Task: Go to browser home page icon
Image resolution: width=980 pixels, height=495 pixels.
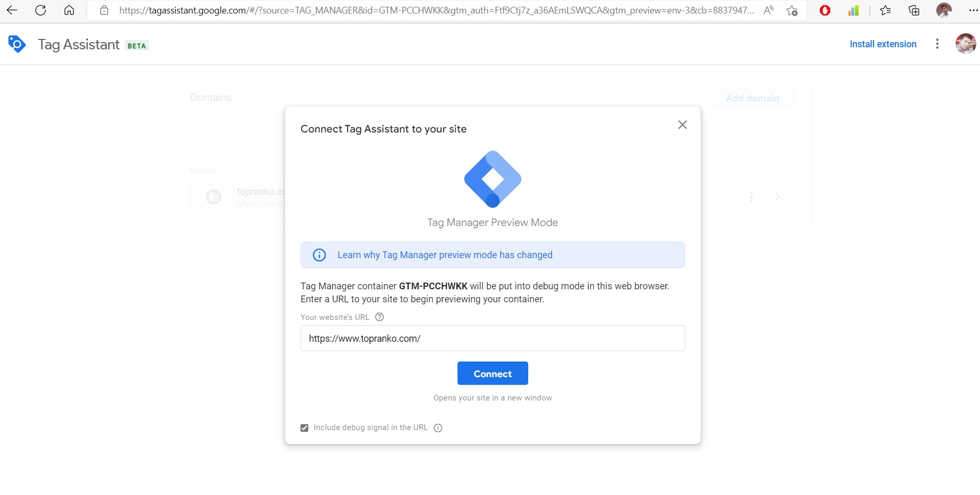Action: [x=69, y=10]
